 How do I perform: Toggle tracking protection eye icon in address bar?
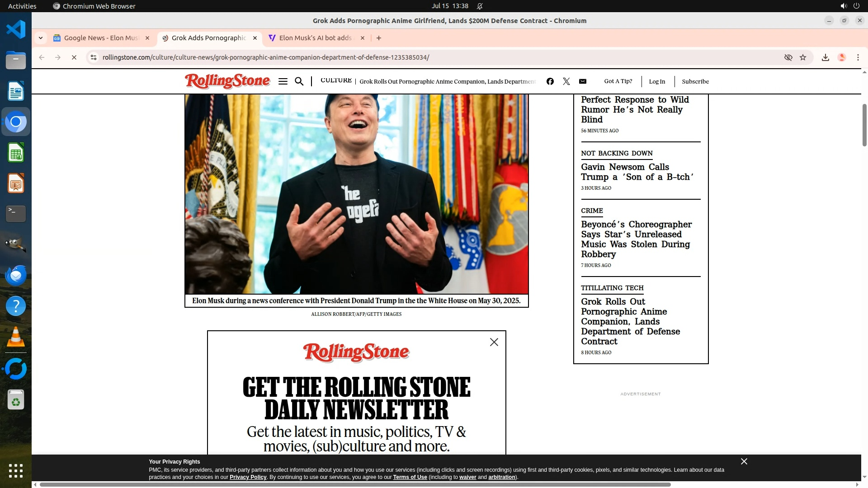pyautogui.click(x=788, y=57)
